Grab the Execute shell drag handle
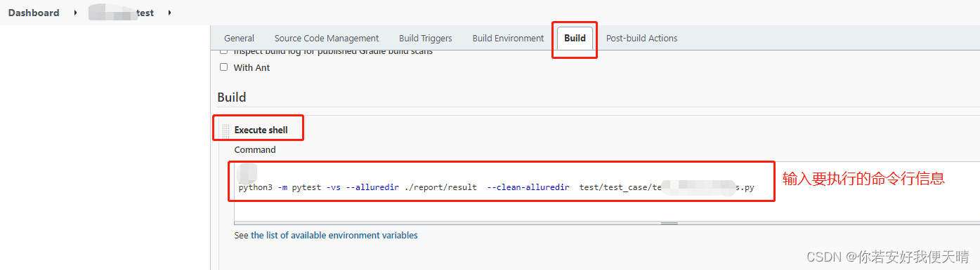Screen dimensions: 980x270 coord(226,130)
